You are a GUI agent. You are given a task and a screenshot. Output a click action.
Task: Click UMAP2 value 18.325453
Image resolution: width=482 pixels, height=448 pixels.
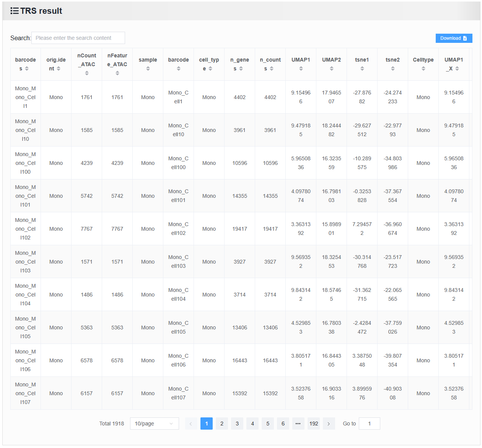coord(332,262)
